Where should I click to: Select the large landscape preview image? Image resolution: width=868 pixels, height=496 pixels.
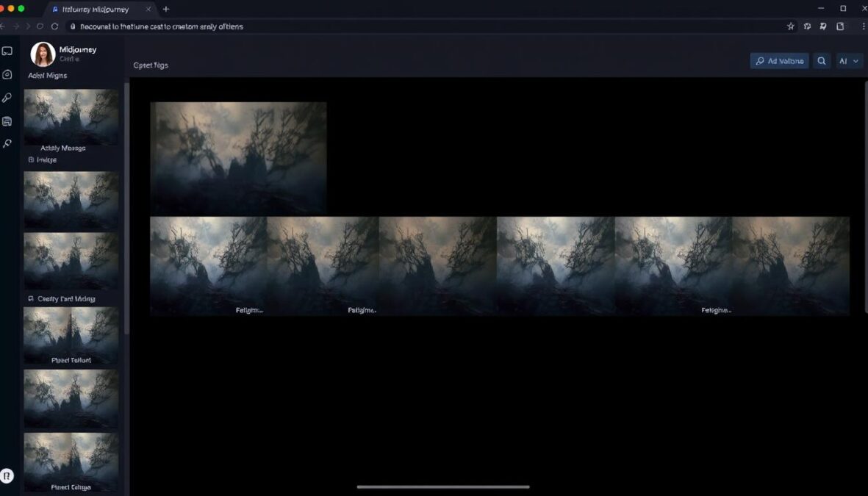click(x=238, y=157)
